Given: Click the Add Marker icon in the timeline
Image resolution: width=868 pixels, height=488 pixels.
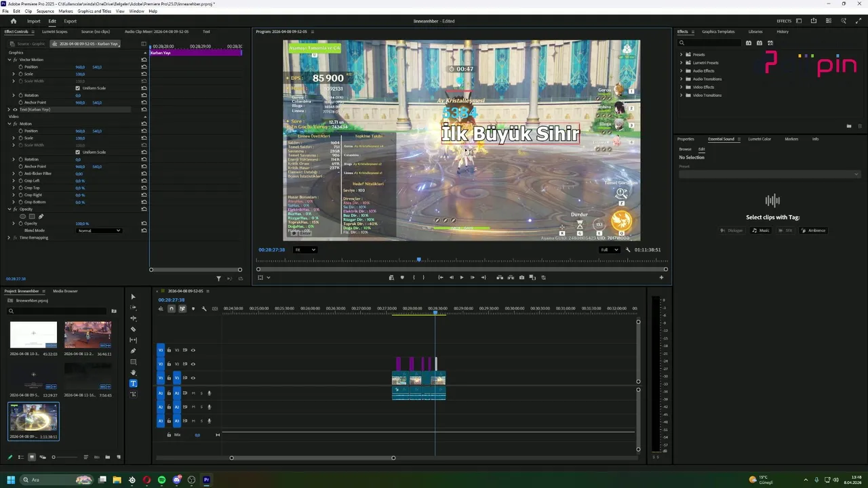Looking at the screenshot, I should 193,308.
